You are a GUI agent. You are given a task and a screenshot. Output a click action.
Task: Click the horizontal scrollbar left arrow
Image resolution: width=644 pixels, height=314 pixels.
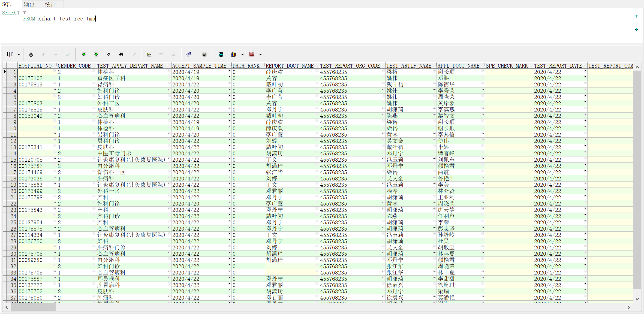point(7,307)
